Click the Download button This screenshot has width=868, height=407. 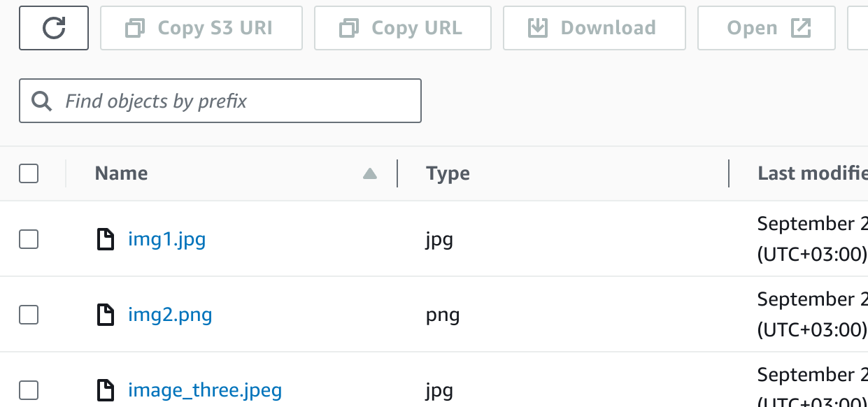click(x=594, y=28)
